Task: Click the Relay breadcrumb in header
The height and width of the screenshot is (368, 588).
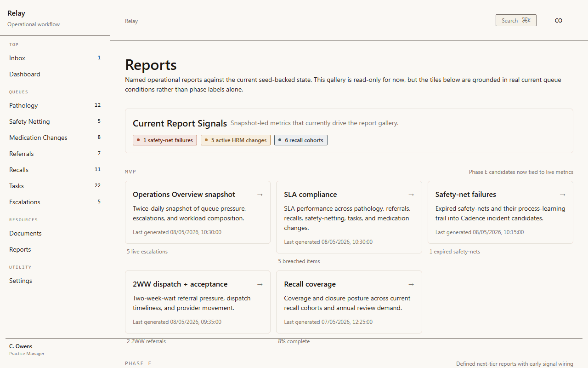Action: 131,21
